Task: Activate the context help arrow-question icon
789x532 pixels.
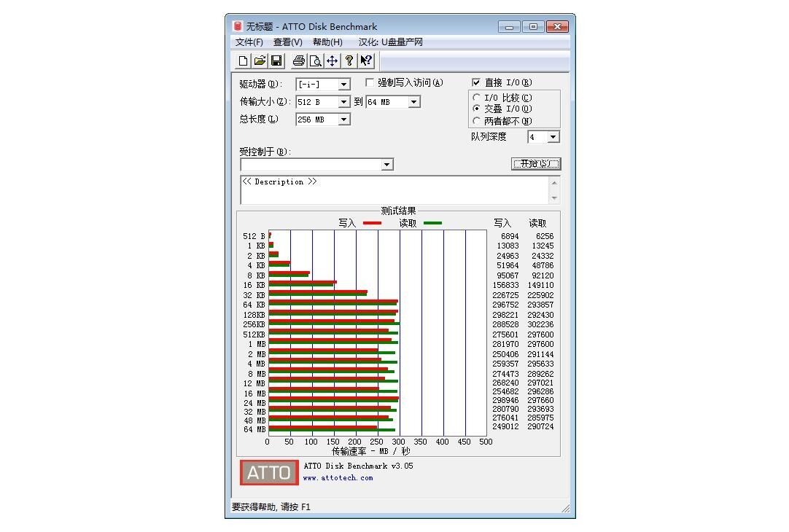Action: coord(366,60)
